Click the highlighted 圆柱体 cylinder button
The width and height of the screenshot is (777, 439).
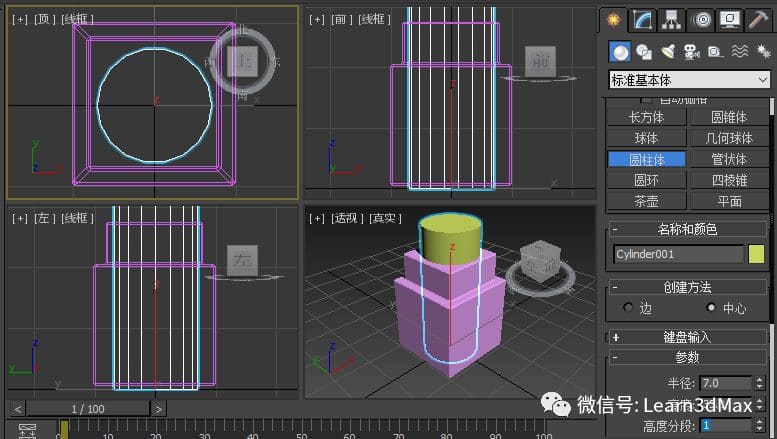647,160
